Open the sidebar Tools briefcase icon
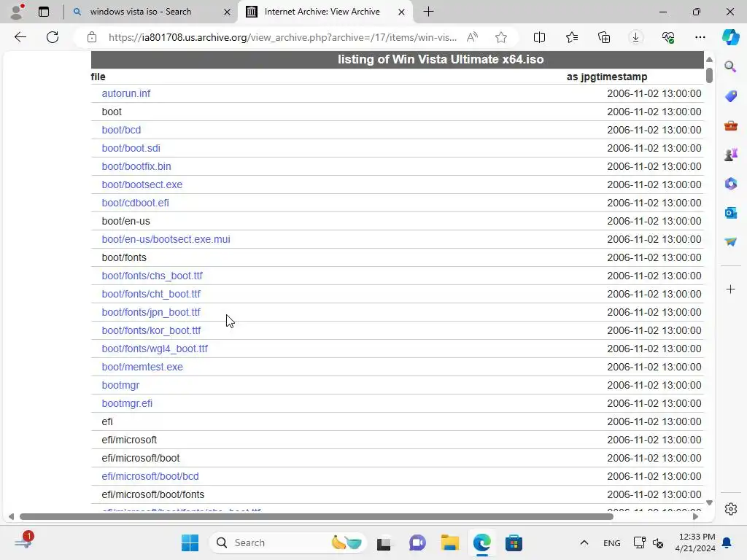The image size is (747, 560). [730, 125]
